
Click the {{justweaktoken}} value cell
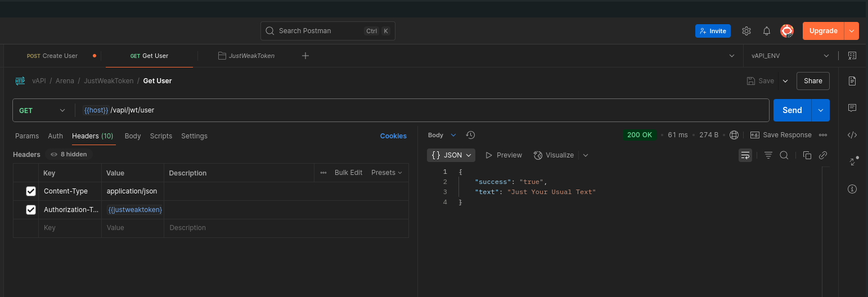click(x=133, y=210)
